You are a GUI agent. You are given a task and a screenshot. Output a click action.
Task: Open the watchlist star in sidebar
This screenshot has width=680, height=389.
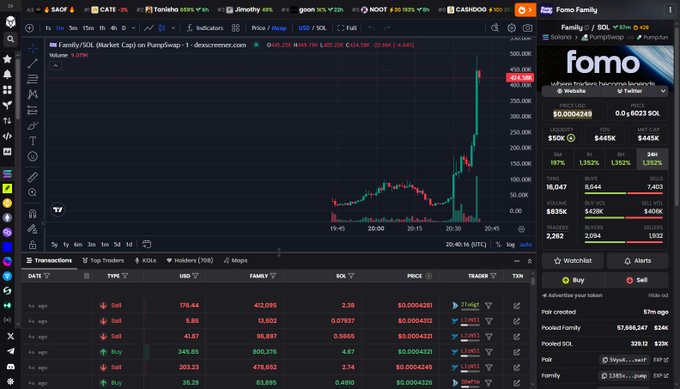pos(7,59)
